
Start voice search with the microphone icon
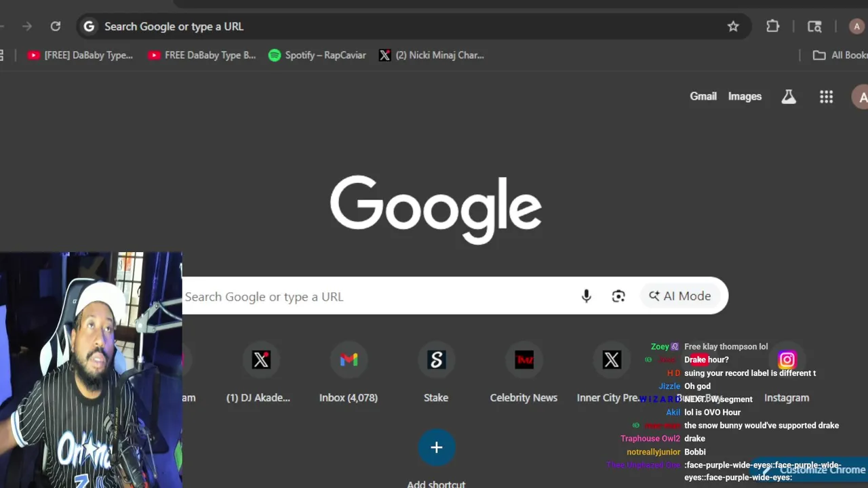tap(587, 296)
